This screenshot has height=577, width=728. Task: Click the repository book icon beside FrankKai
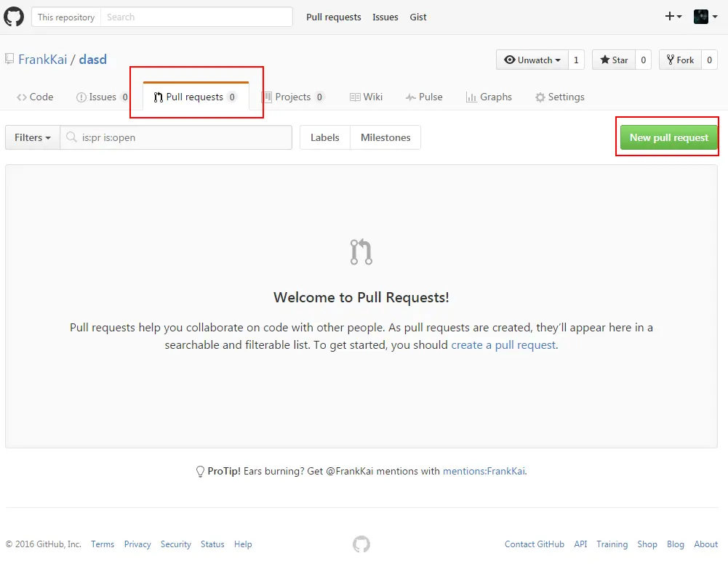pos(9,59)
